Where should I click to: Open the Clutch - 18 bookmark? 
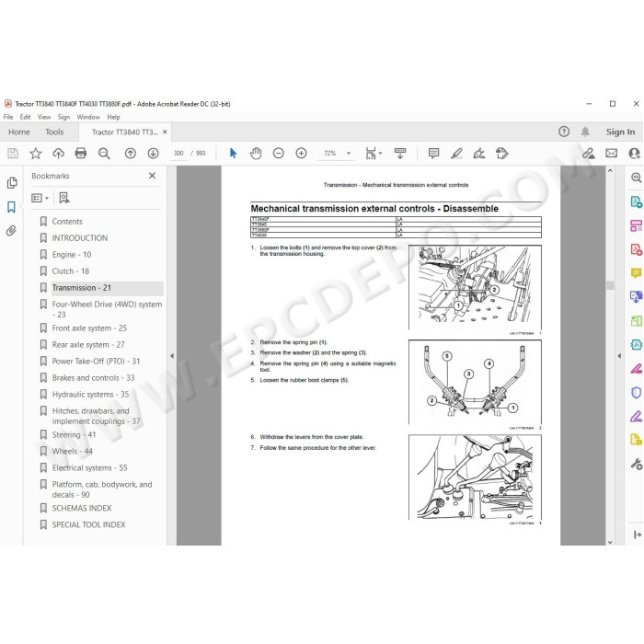pyautogui.click(x=70, y=271)
